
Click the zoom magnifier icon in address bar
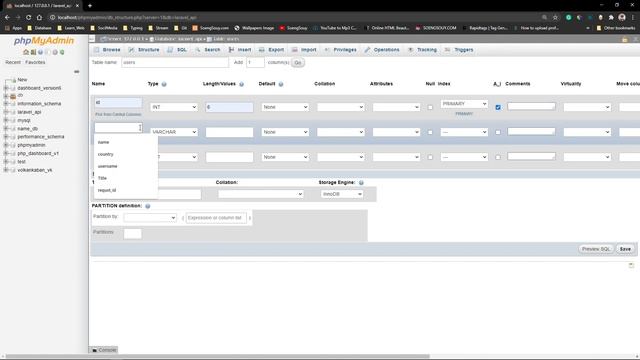point(544,18)
